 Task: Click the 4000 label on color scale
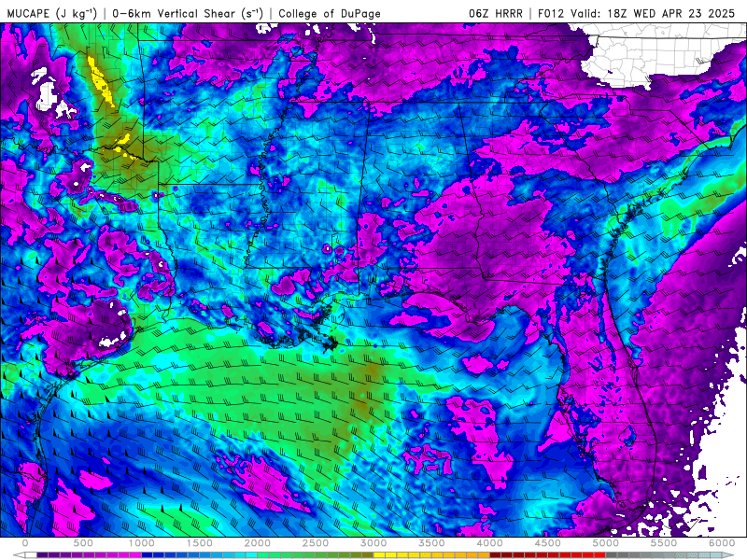pyautogui.click(x=489, y=543)
